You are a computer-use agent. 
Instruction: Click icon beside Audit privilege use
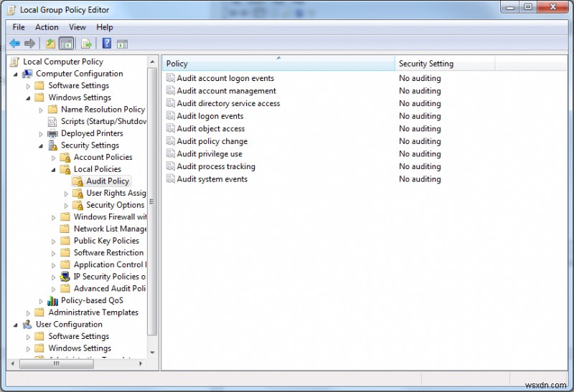171,153
